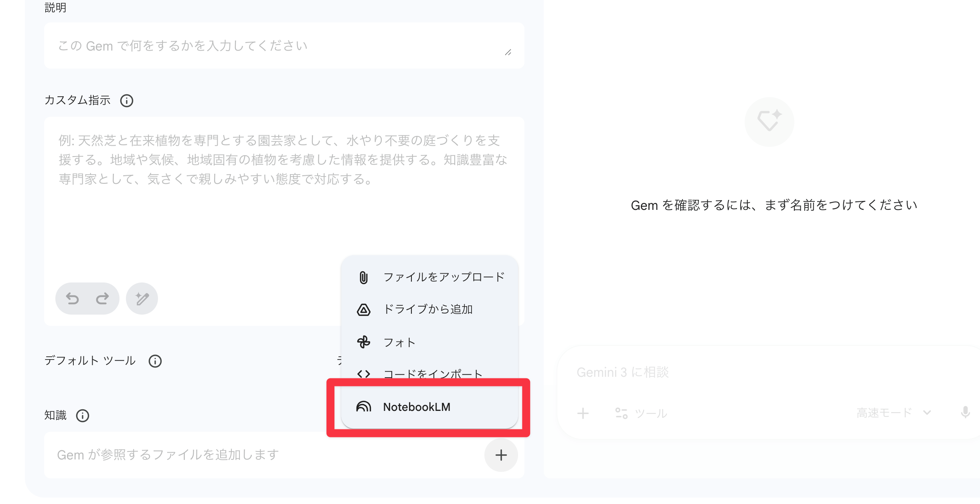Expand the plus menu in the chat input
980x504 pixels.
(582, 413)
